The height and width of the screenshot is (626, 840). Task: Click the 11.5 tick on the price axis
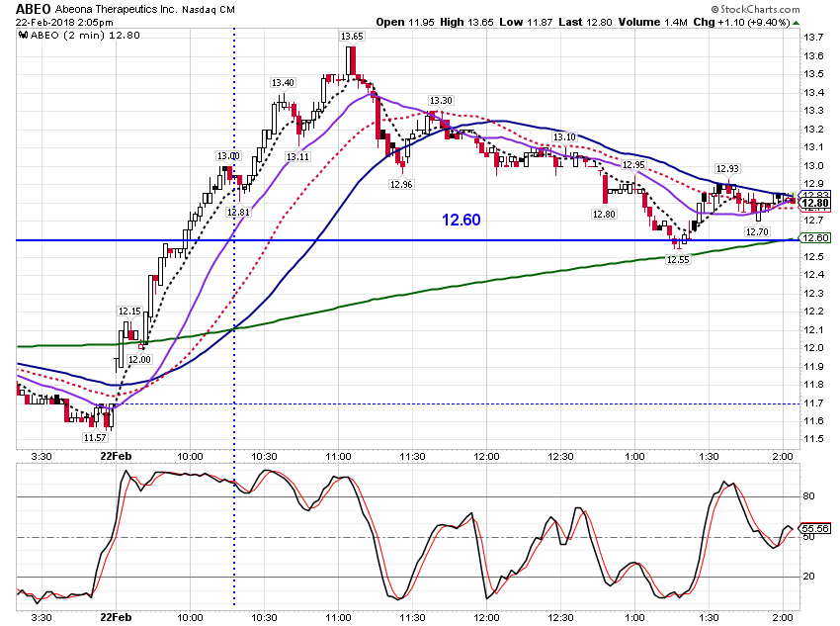click(x=813, y=439)
